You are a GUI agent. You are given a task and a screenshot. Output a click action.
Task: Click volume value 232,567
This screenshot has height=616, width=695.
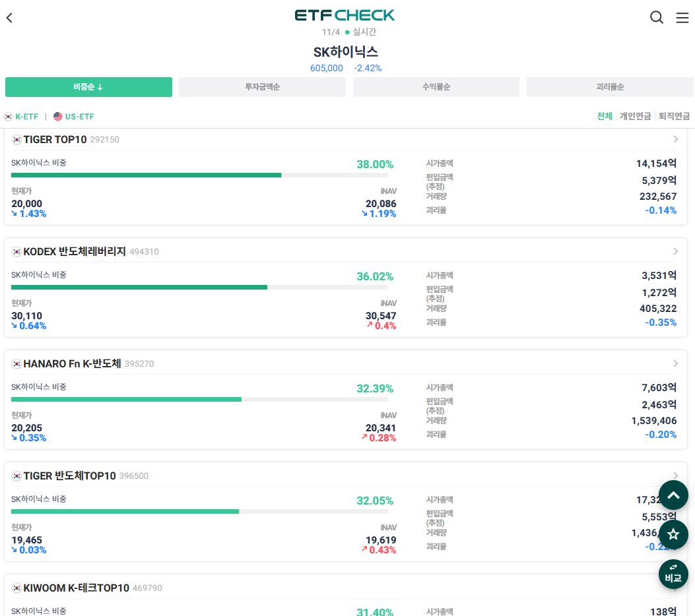(658, 197)
